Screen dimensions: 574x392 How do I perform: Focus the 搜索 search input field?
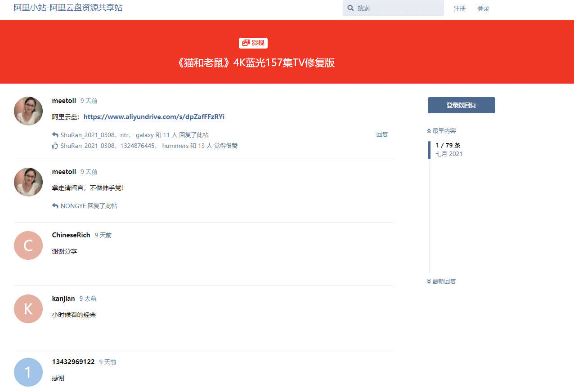point(398,9)
